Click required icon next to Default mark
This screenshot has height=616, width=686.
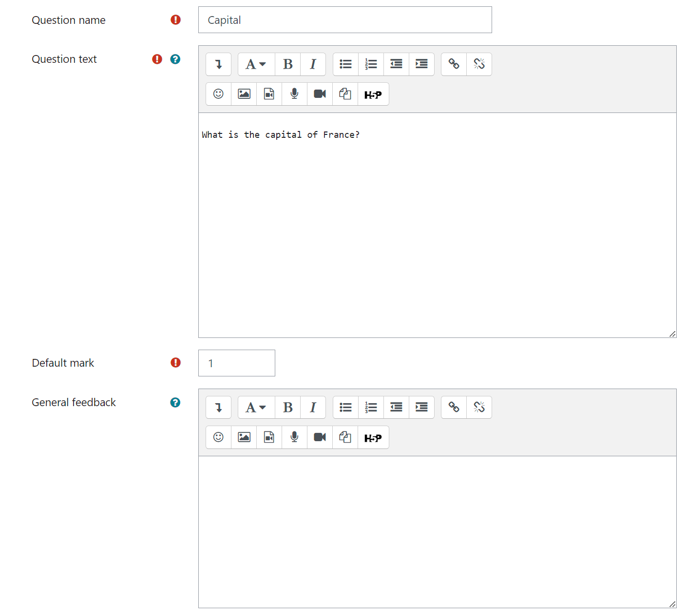coord(175,362)
